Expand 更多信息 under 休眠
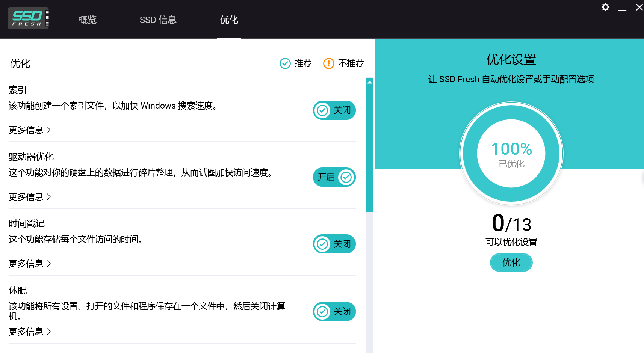This screenshot has width=644, height=353. click(30, 332)
